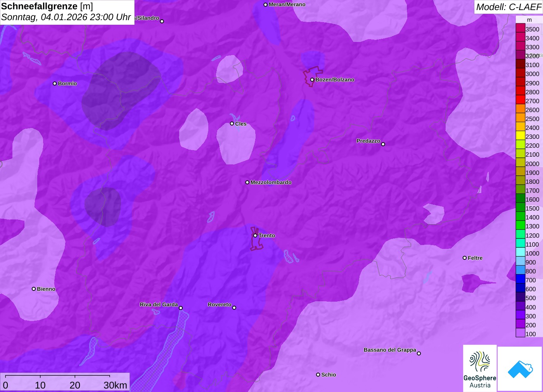Viewport: 543px width, 392px height.
Task: Click the Trento label text
Action: 267,235
